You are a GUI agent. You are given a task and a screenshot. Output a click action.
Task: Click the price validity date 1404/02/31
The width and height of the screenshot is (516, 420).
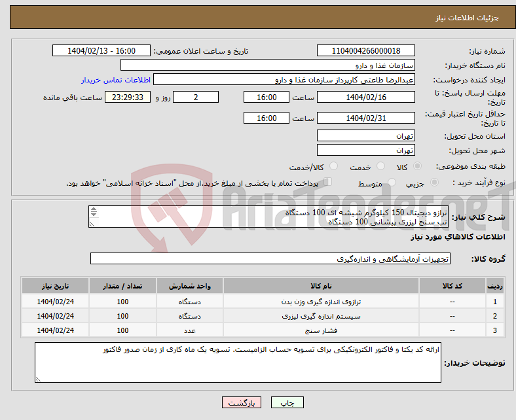point(365,118)
